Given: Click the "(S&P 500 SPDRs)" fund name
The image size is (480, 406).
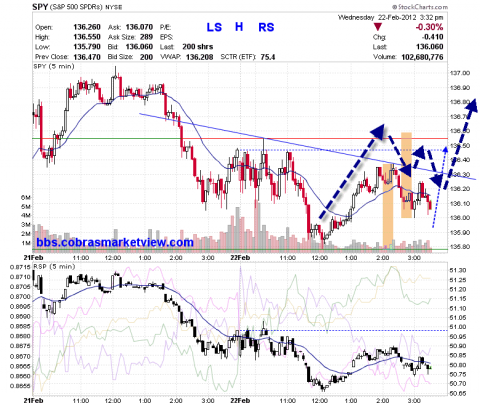Looking at the screenshot, I should click(76, 7).
